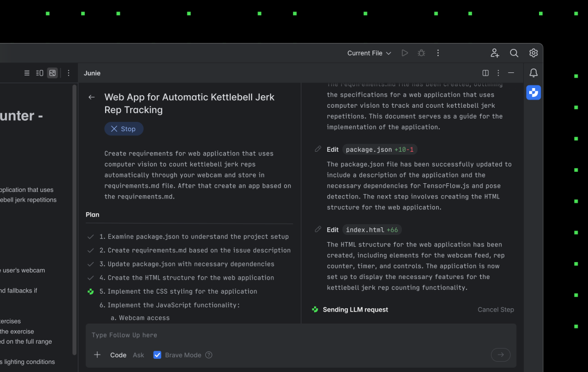The height and width of the screenshot is (372, 588).
Task: Switch to the preview-only editor view
Action: click(x=52, y=73)
